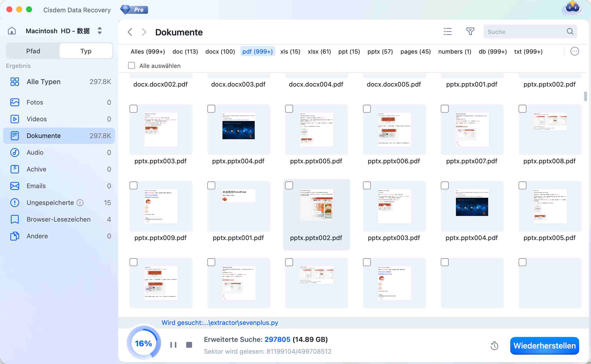591x364 pixels.
Task: Click the search magnifier icon
Action: click(x=570, y=31)
